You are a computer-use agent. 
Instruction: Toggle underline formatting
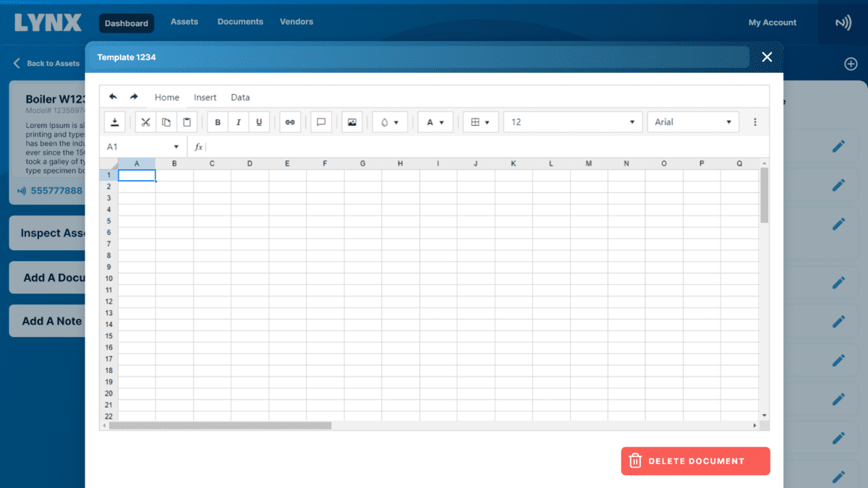click(259, 122)
